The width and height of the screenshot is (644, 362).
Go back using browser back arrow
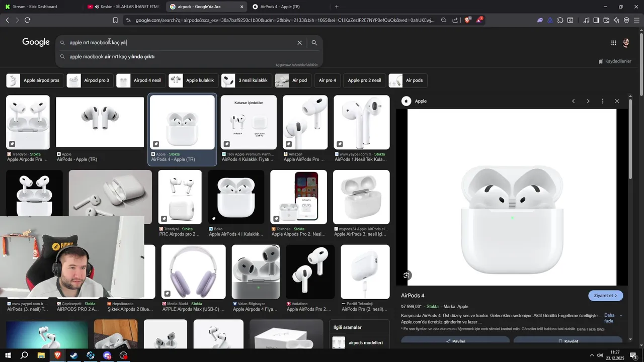[x=7, y=20]
